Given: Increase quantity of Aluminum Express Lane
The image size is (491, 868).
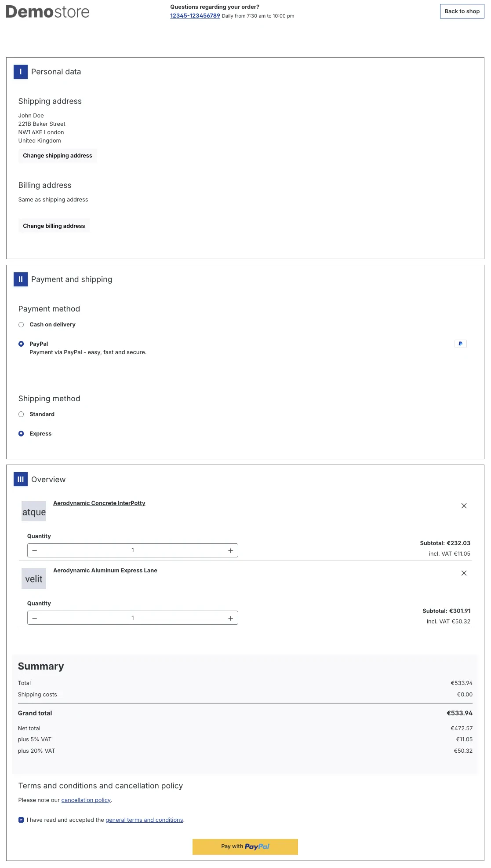Looking at the screenshot, I should (x=230, y=618).
